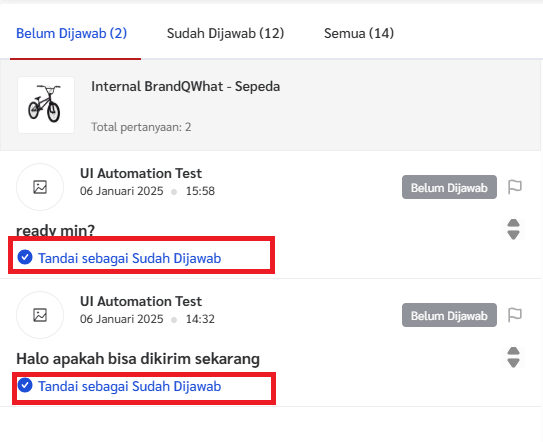
Task: Flag the "Halo apakah bisa dikirim sekarang" question
Action: [x=515, y=315]
